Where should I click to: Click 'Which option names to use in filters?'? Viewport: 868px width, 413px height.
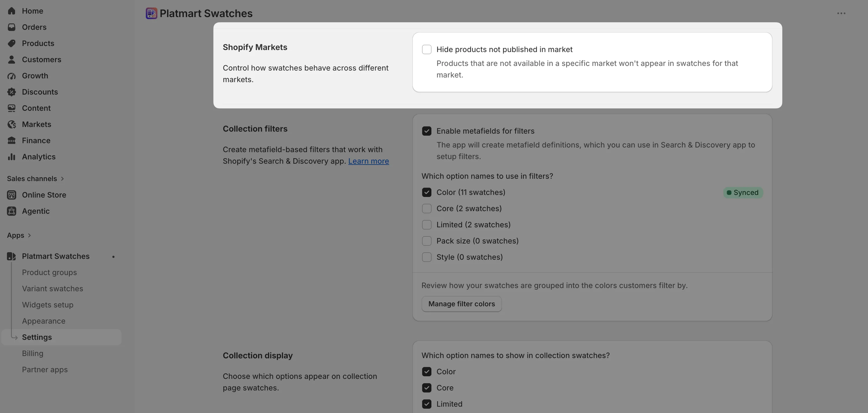pos(487,176)
